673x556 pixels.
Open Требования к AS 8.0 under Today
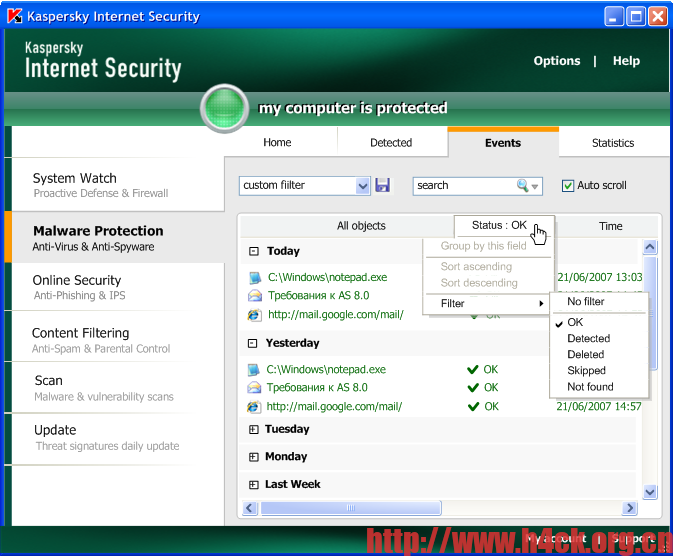coord(318,295)
